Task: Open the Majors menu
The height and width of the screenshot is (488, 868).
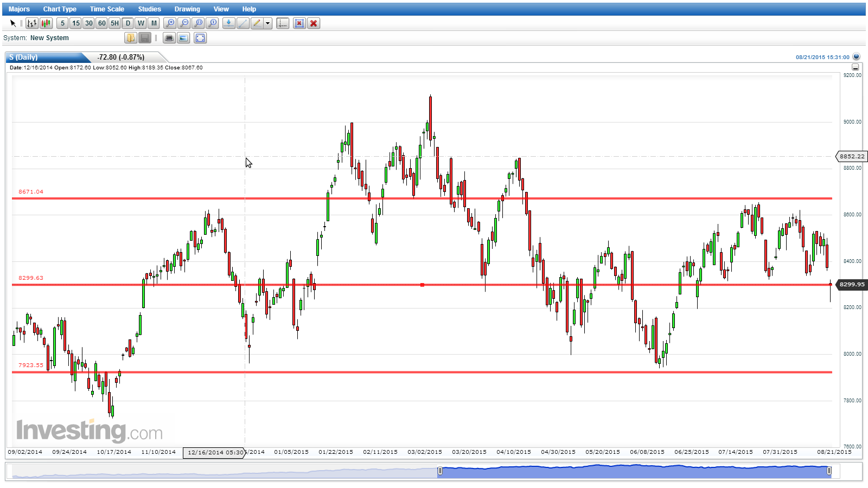Action: tap(19, 9)
